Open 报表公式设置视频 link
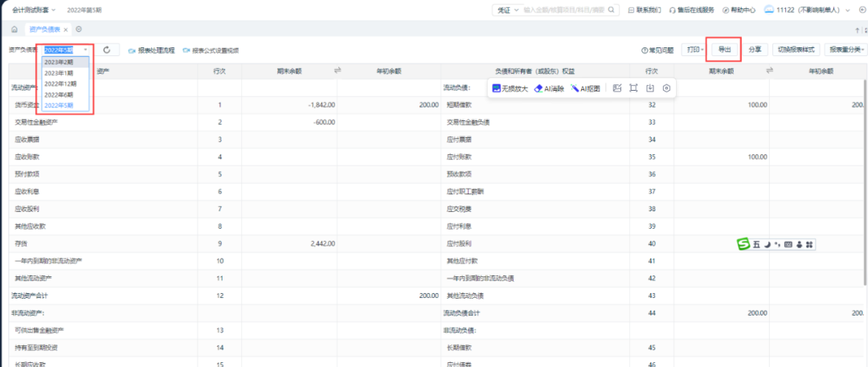Image resolution: width=868 pixels, height=367 pixels. [x=211, y=51]
